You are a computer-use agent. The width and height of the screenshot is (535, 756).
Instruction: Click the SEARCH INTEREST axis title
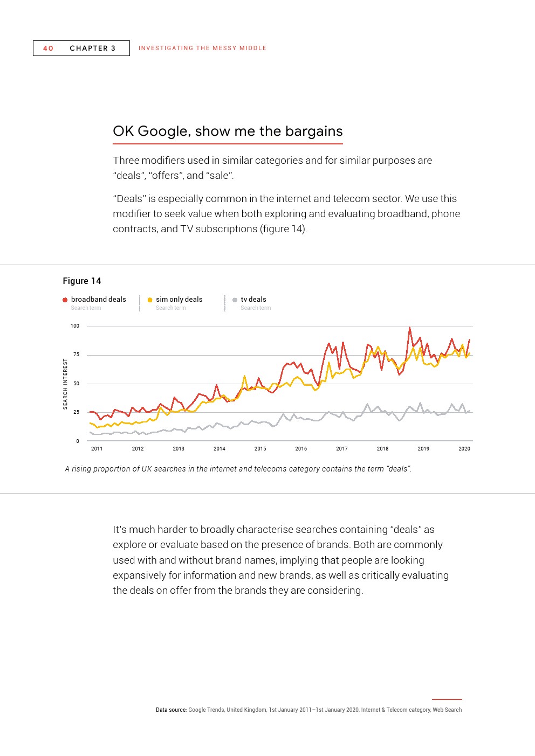(x=65, y=384)
